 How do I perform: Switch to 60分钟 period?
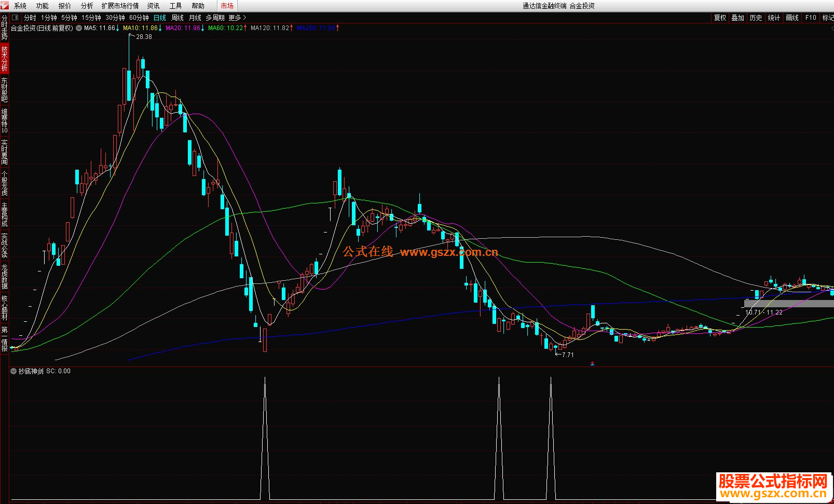pos(139,18)
